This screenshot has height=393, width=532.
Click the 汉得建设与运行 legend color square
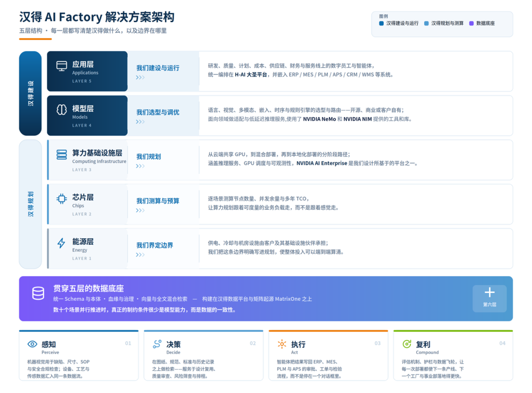coord(381,24)
